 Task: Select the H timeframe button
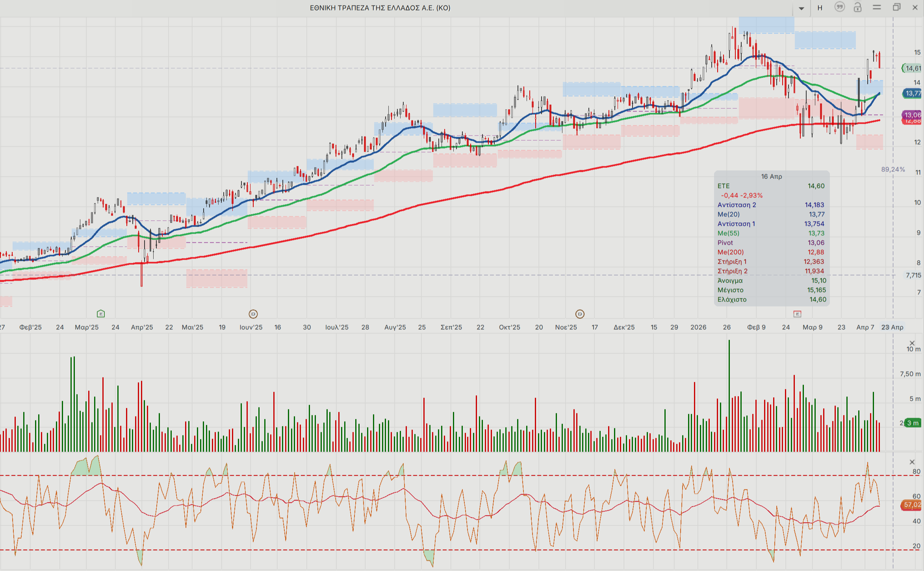coord(820,8)
